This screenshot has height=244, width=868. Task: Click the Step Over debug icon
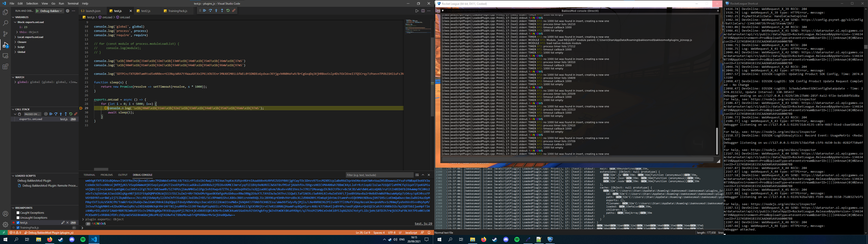210,11
